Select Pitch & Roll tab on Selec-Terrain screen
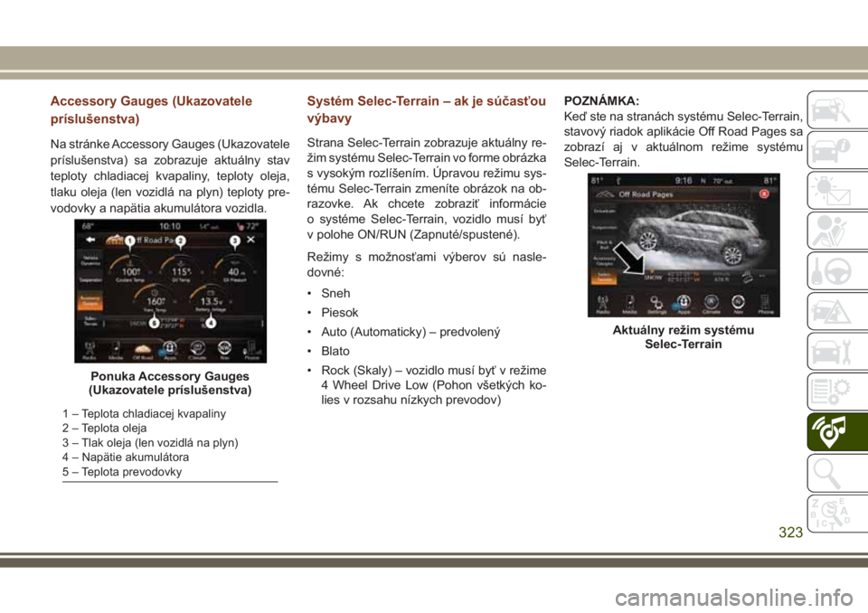The height and width of the screenshot is (613, 868). 604,245
